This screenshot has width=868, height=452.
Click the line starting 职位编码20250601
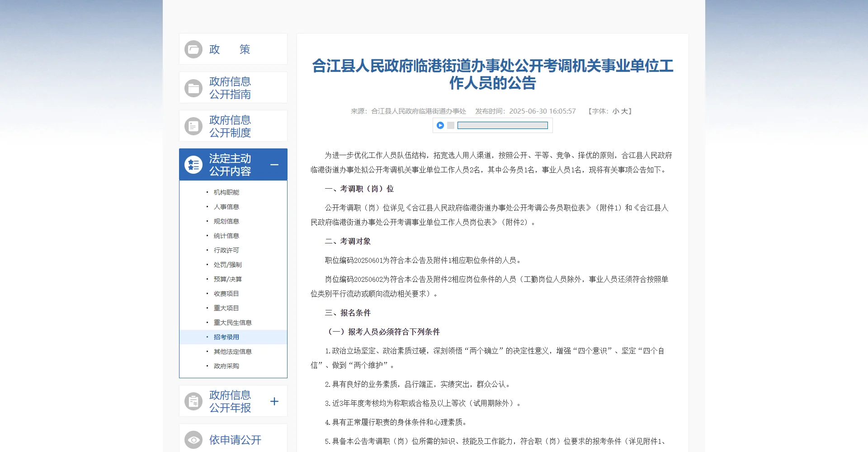(424, 261)
